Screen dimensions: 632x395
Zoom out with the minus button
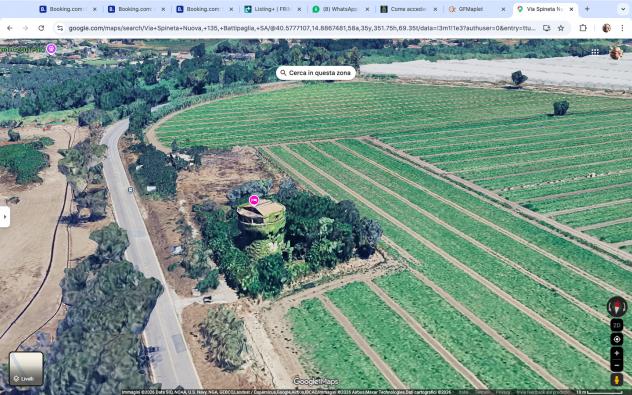pos(617,366)
